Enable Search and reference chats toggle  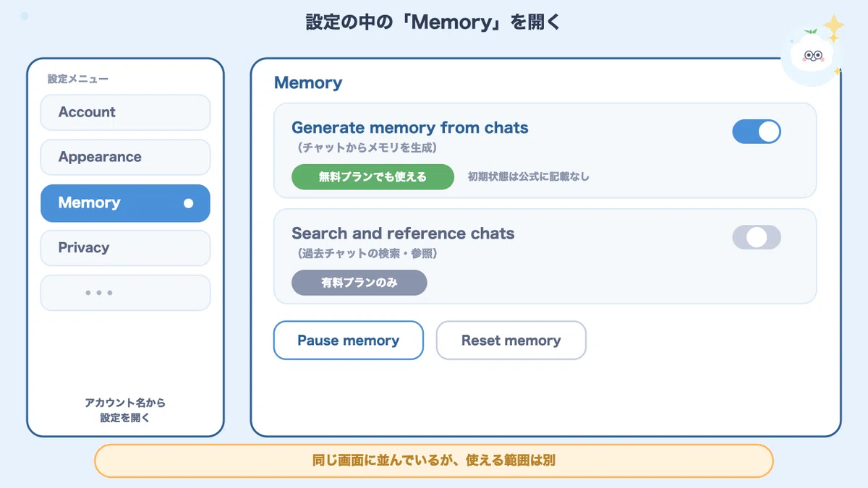[x=757, y=237]
